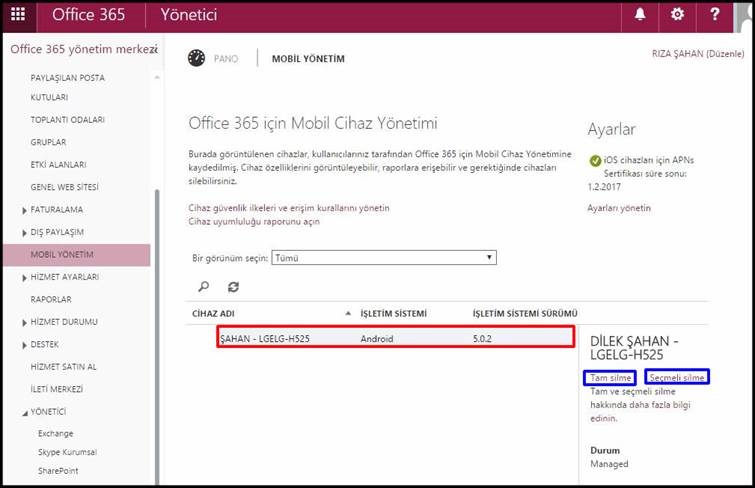Viewport: 755px width, 488px height.
Task: Click the user profile picture in header
Action: point(743,17)
